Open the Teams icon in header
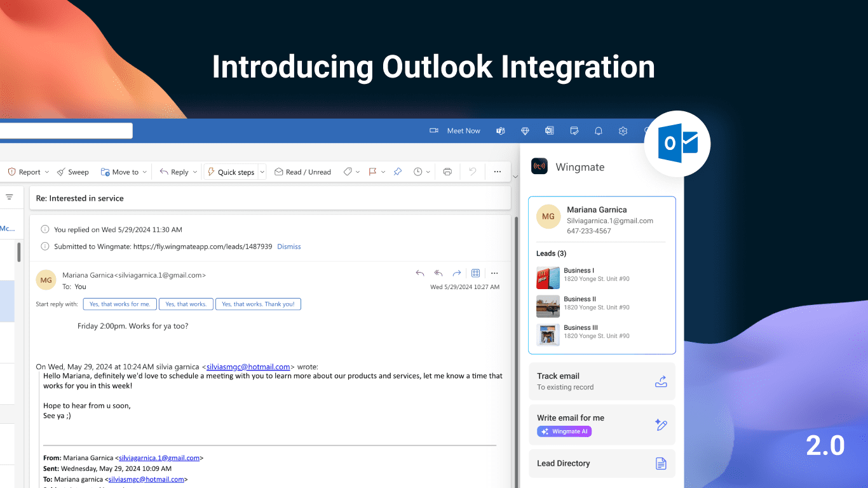This screenshot has width=868, height=488. coord(501,131)
